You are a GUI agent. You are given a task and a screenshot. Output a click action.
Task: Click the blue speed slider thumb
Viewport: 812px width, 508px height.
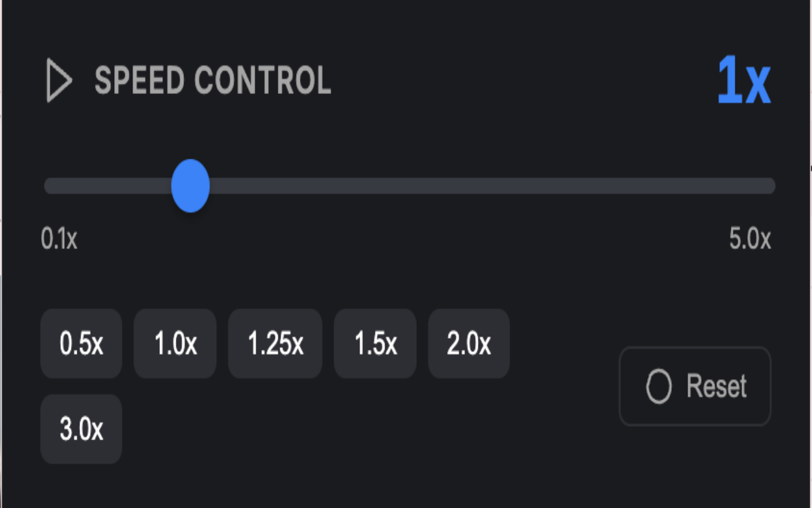coord(190,185)
